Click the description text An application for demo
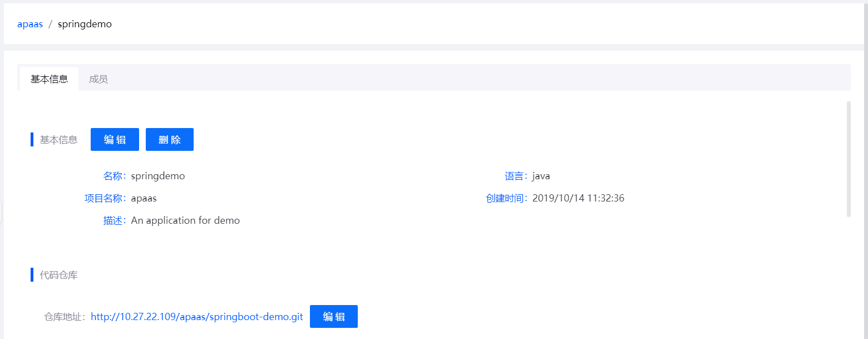Screen dimensions: 868x339 (x=185, y=220)
